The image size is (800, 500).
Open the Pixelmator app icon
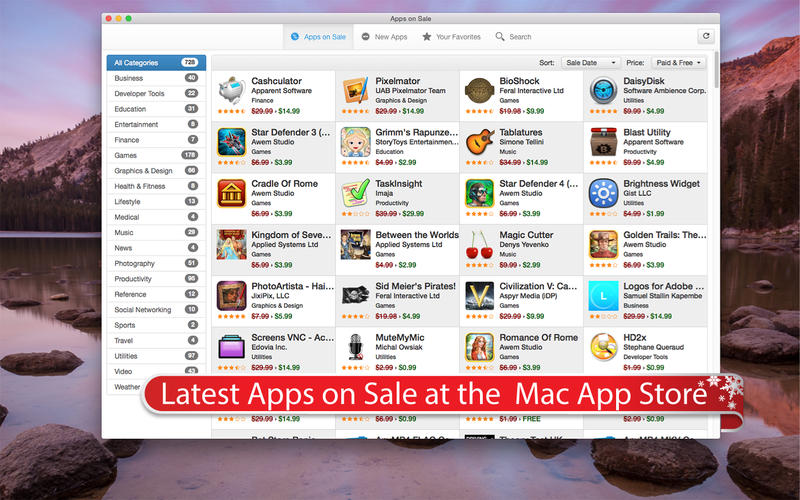pos(355,90)
